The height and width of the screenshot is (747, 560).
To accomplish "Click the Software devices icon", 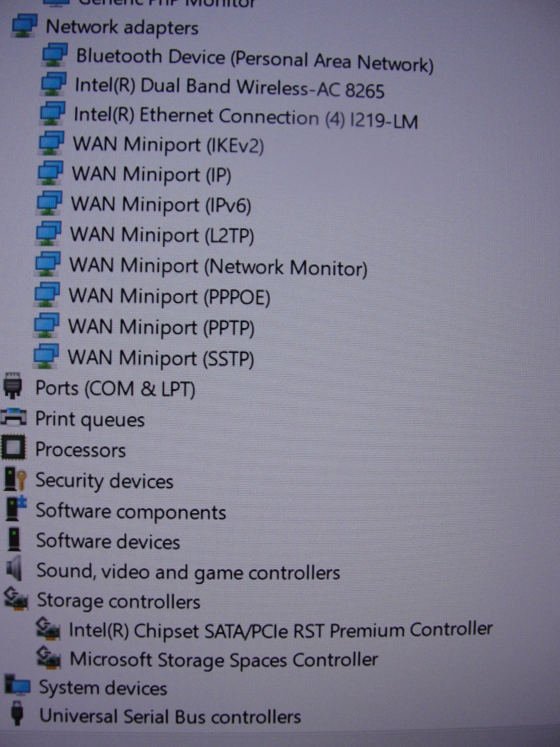I will [x=15, y=539].
